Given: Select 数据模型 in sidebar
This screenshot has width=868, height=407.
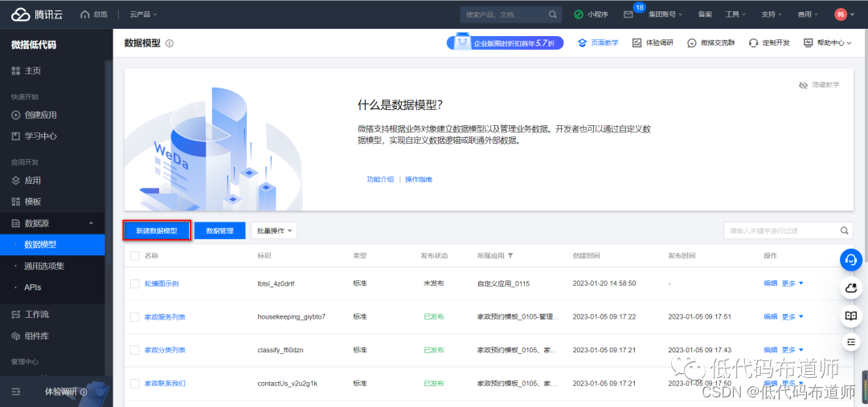Looking at the screenshot, I should pyautogui.click(x=52, y=245).
